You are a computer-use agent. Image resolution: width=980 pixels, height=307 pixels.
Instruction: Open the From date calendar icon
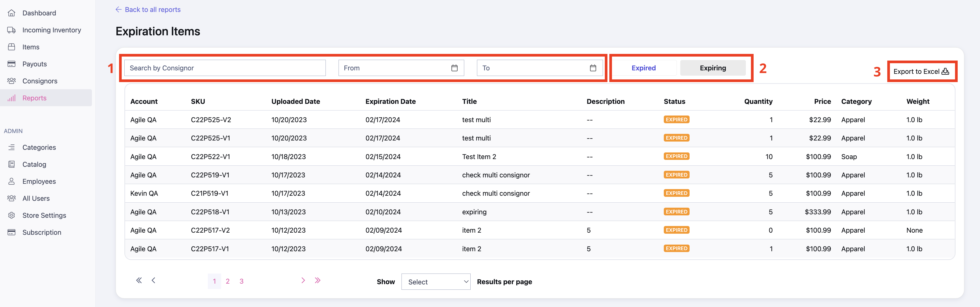click(454, 68)
